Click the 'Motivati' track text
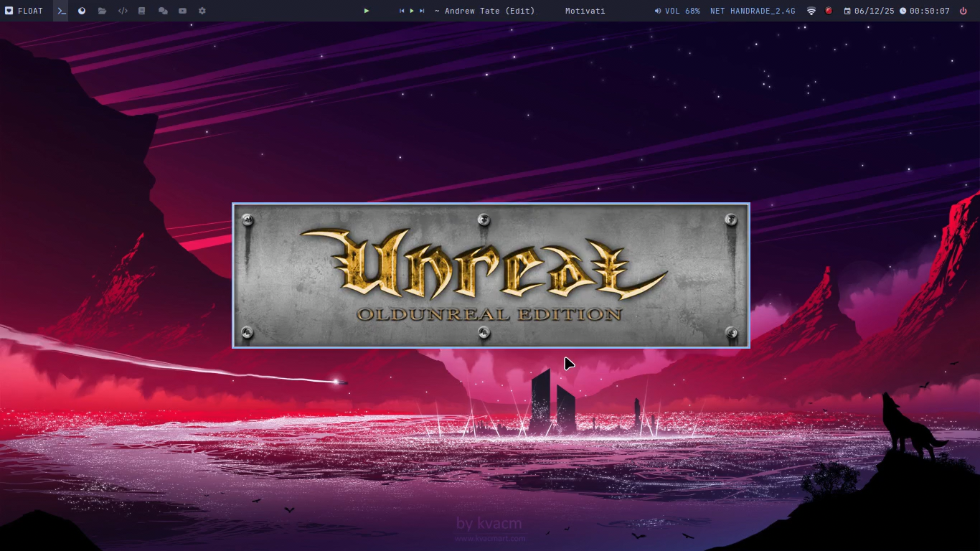The height and width of the screenshot is (551, 980). click(x=585, y=11)
